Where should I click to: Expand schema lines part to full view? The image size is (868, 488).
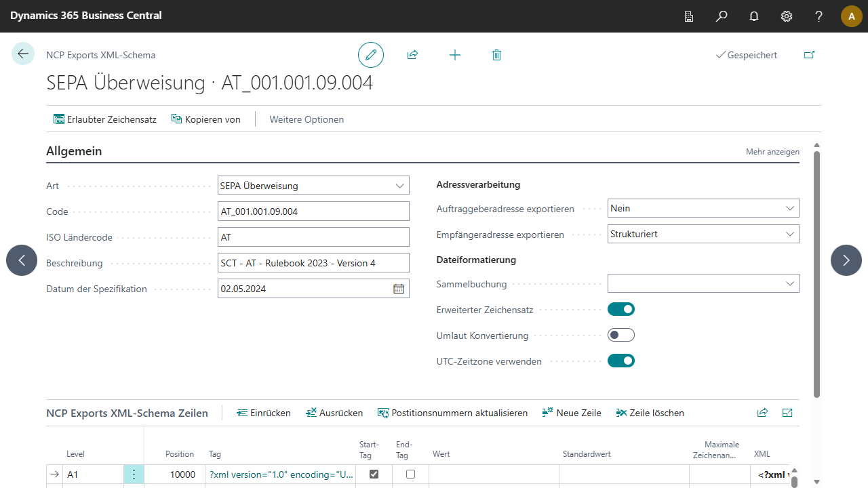point(787,413)
